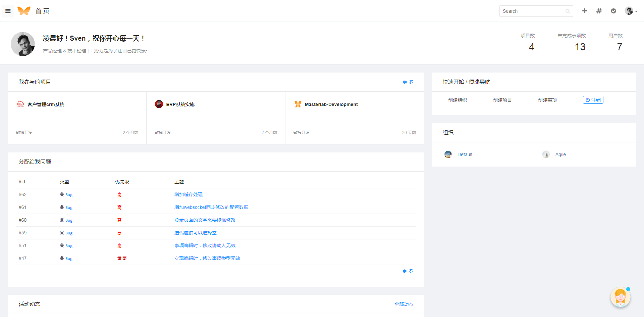Click the Default organization avatar

pos(448,154)
